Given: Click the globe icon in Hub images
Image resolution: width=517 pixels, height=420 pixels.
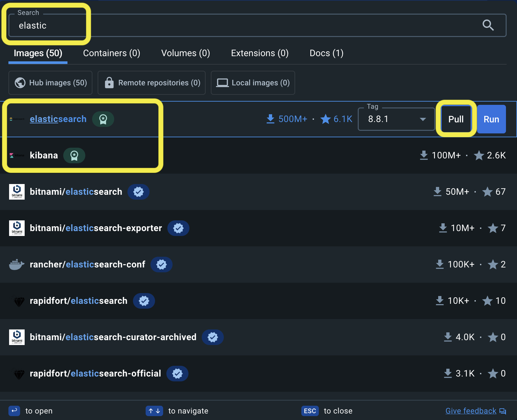Looking at the screenshot, I should (x=20, y=83).
